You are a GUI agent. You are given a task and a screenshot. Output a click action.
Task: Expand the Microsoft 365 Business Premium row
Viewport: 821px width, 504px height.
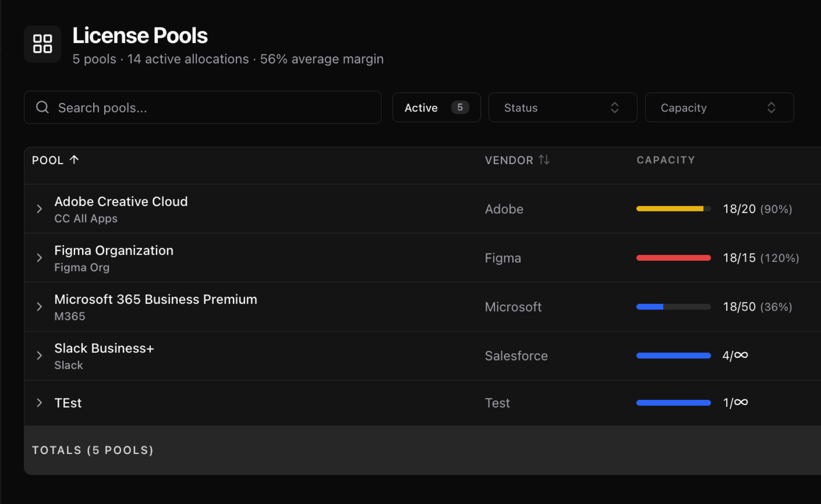pyautogui.click(x=39, y=307)
